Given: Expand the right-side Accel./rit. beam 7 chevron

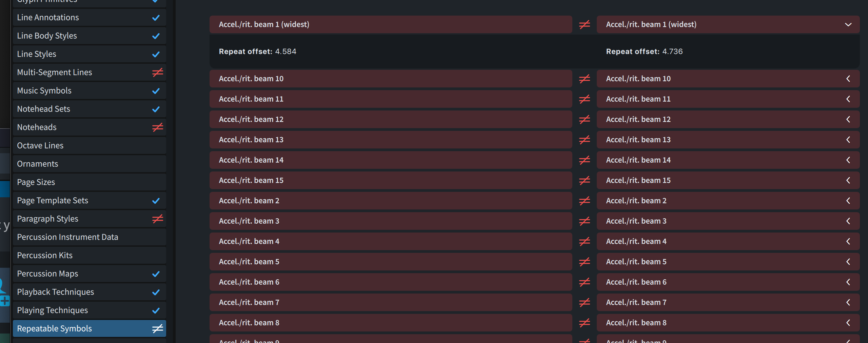Looking at the screenshot, I should click(848, 302).
